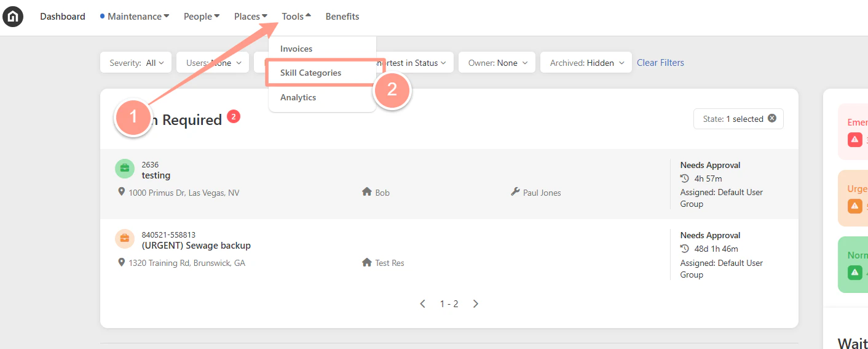Click the resident name Test Res
Screen dimensions: 868x349
point(390,263)
